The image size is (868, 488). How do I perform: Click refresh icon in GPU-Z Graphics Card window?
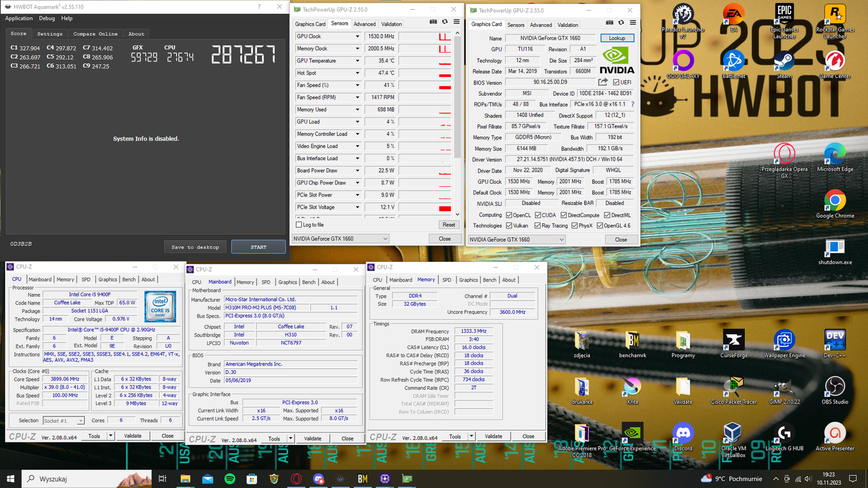621,23
